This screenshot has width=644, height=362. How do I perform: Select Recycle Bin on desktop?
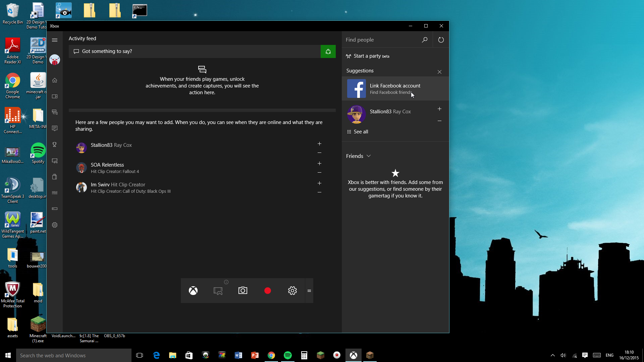12,14
